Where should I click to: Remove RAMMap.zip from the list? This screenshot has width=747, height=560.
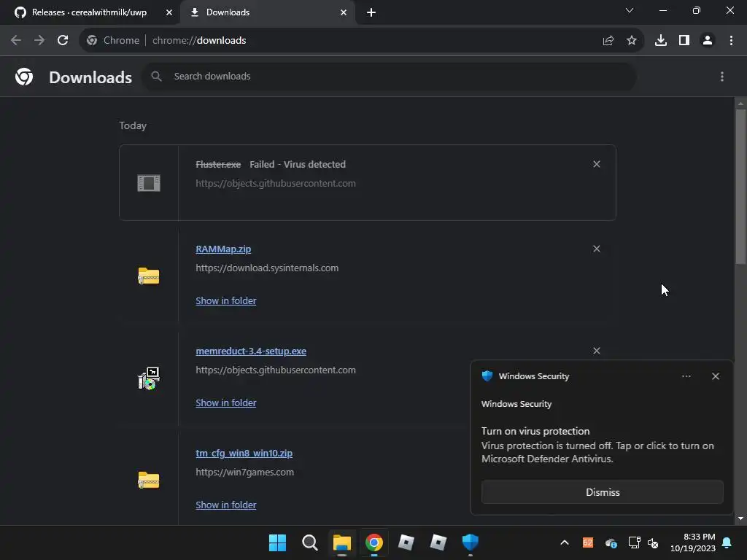coord(597,249)
